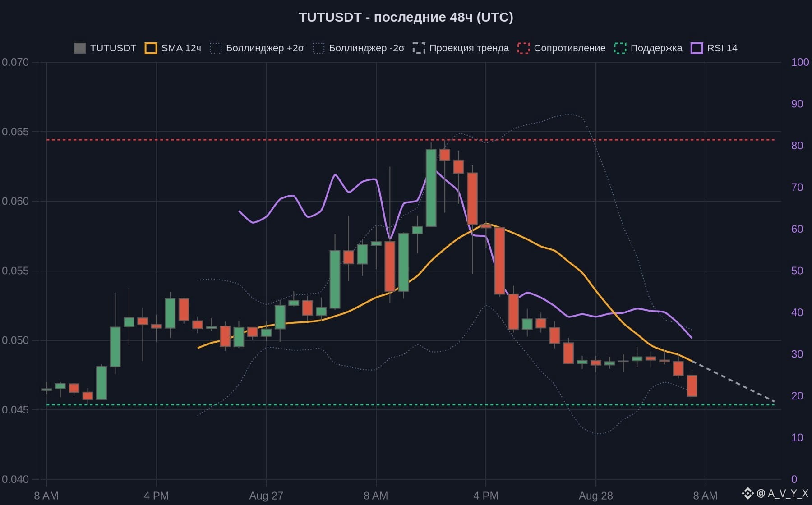This screenshot has width=812, height=505.
Task: Toggle the Боллинджер -2σ legend entry
Action: [359, 48]
